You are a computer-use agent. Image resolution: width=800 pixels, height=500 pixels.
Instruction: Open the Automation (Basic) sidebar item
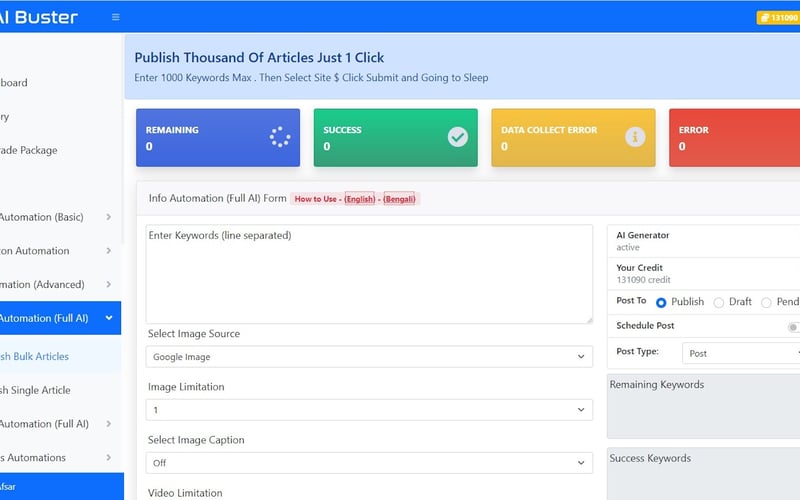[41, 217]
